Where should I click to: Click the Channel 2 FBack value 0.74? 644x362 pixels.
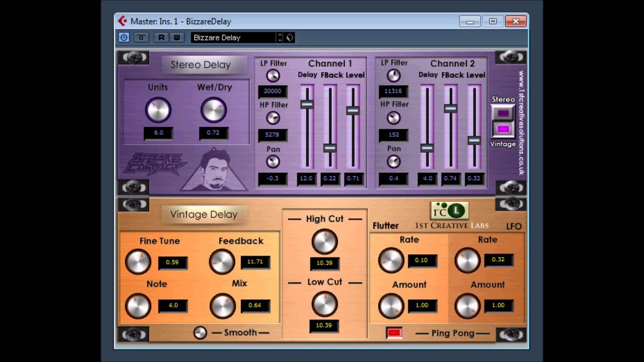click(x=451, y=178)
